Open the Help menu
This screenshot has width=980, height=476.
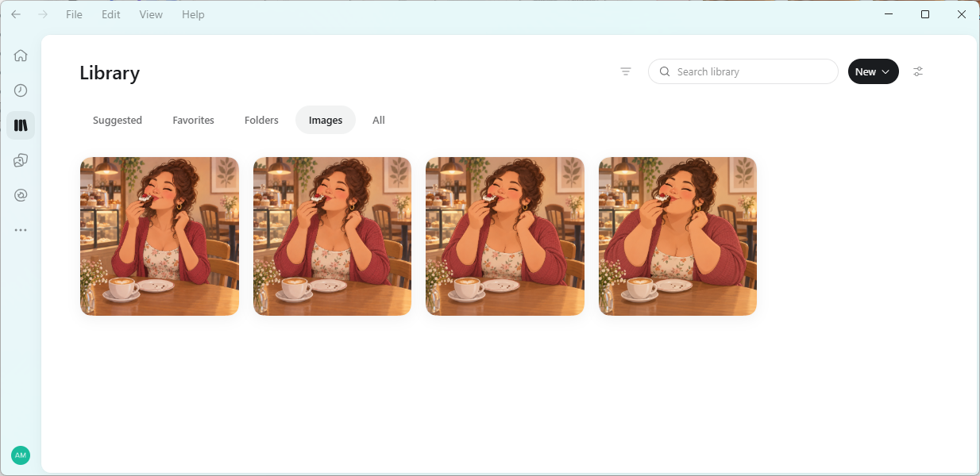click(193, 14)
